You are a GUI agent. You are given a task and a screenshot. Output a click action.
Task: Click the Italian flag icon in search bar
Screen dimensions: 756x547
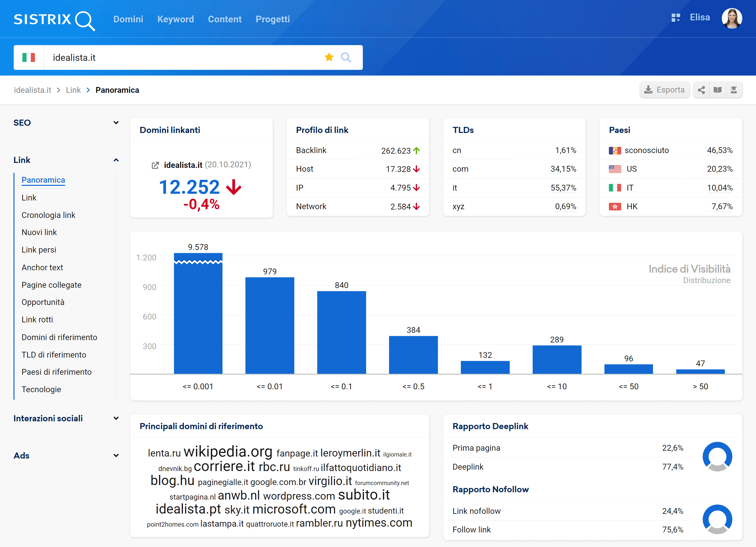[29, 57]
